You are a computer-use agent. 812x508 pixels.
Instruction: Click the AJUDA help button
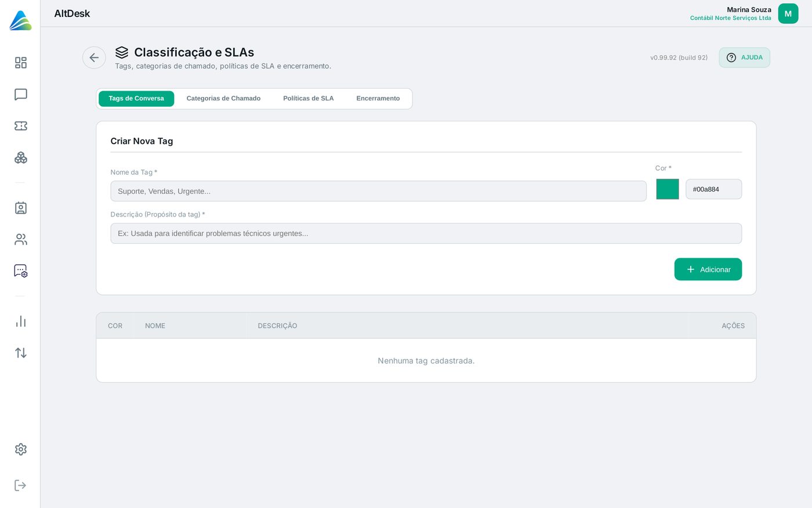(x=745, y=57)
